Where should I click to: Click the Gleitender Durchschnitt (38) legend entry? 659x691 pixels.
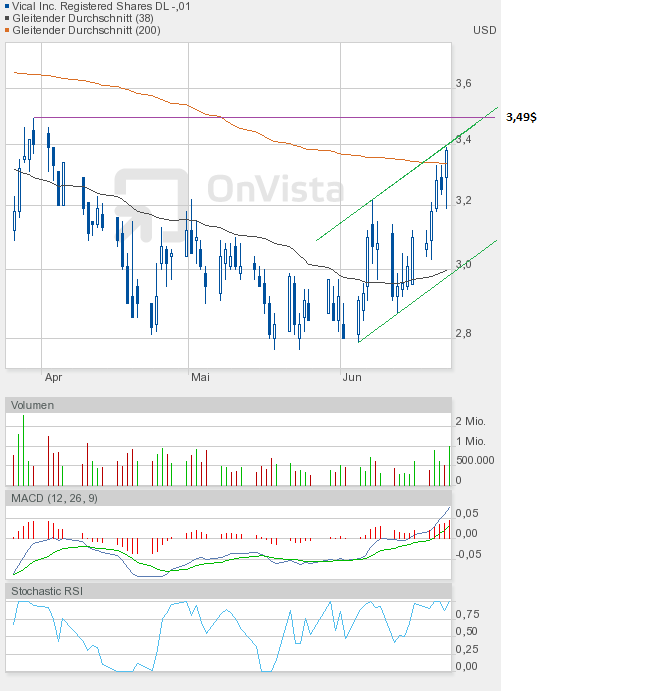click(x=83, y=18)
